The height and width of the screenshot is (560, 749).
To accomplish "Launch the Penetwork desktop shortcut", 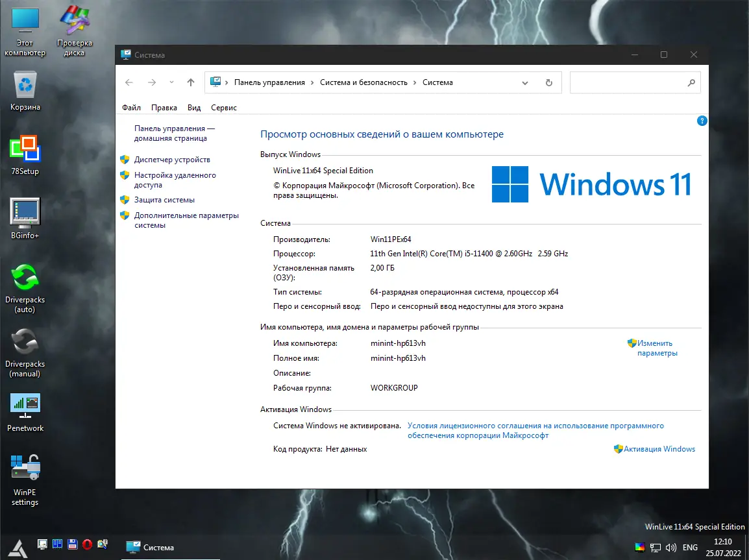I will pos(25,413).
